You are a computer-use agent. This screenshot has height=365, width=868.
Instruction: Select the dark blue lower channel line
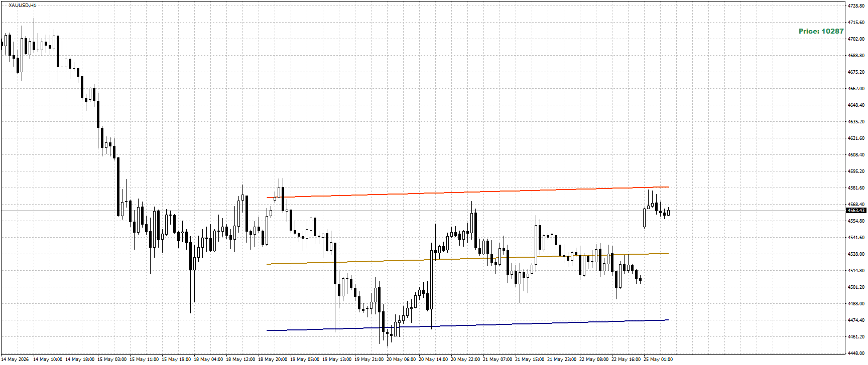pos(467,325)
